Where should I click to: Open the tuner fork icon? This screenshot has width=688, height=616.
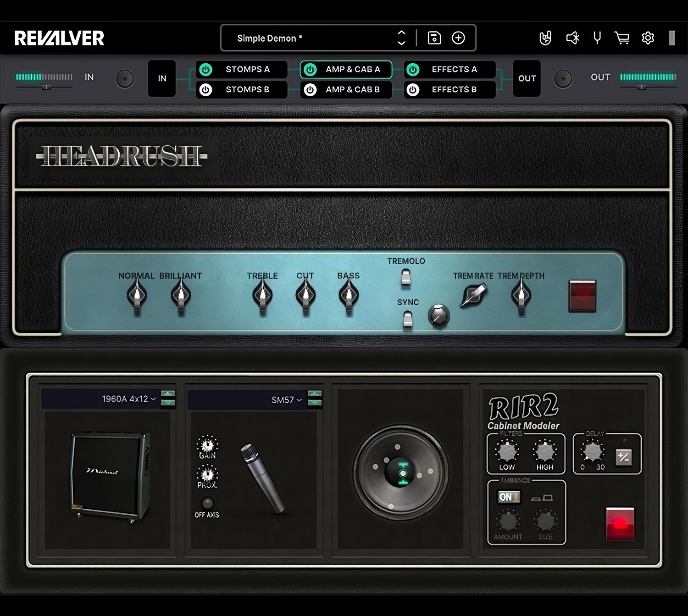pyautogui.click(x=597, y=38)
